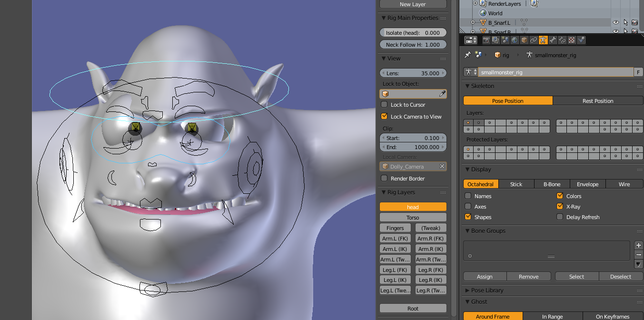
Task: Collapse the Bone Groups panel
Action: click(467, 231)
